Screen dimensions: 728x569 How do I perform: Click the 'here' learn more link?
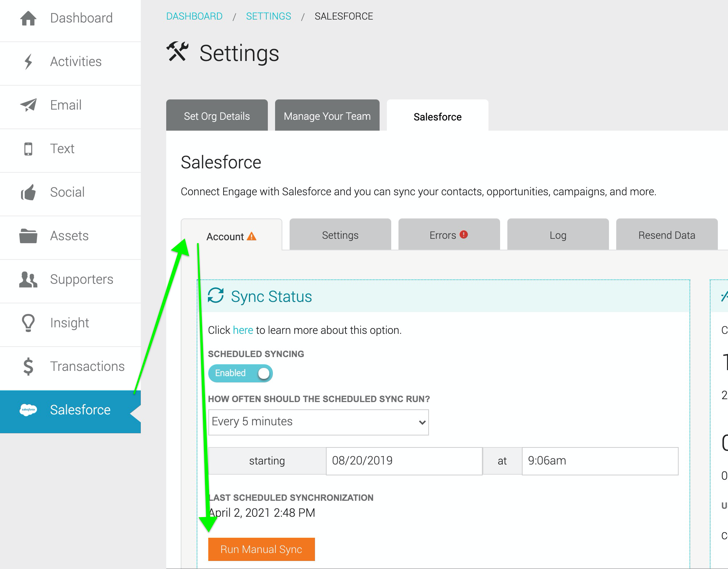[243, 330]
